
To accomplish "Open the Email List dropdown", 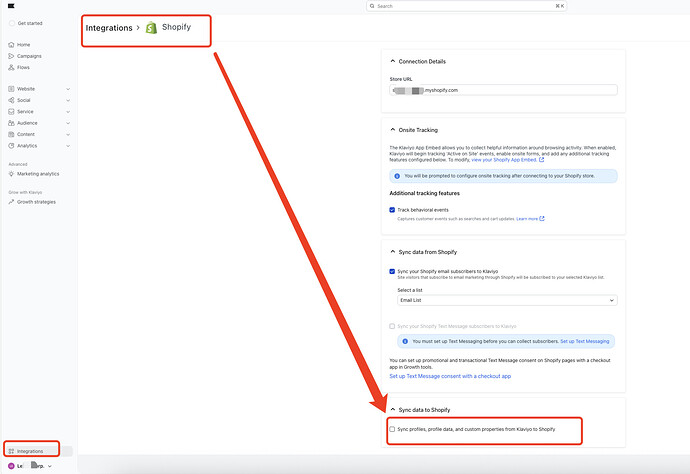I will click(507, 300).
